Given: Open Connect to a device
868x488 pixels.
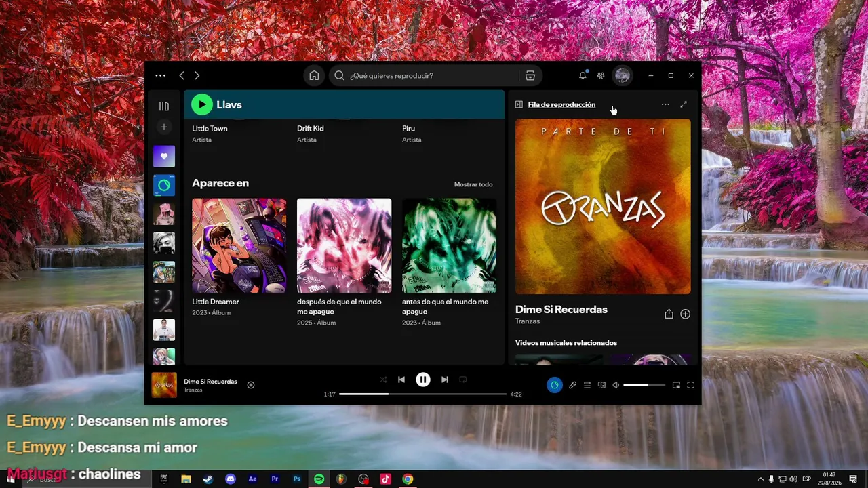Looking at the screenshot, I should pos(601,385).
